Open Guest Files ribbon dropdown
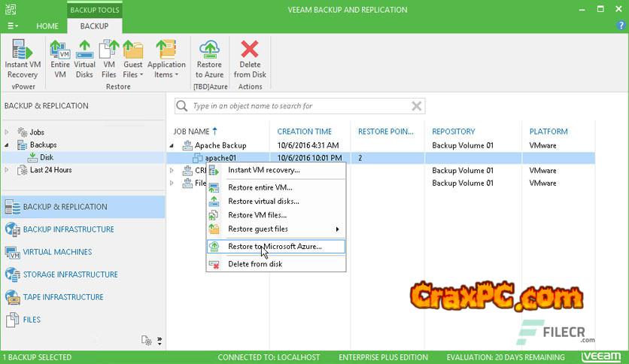This screenshot has height=364, width=629. (x=132, y=59)
